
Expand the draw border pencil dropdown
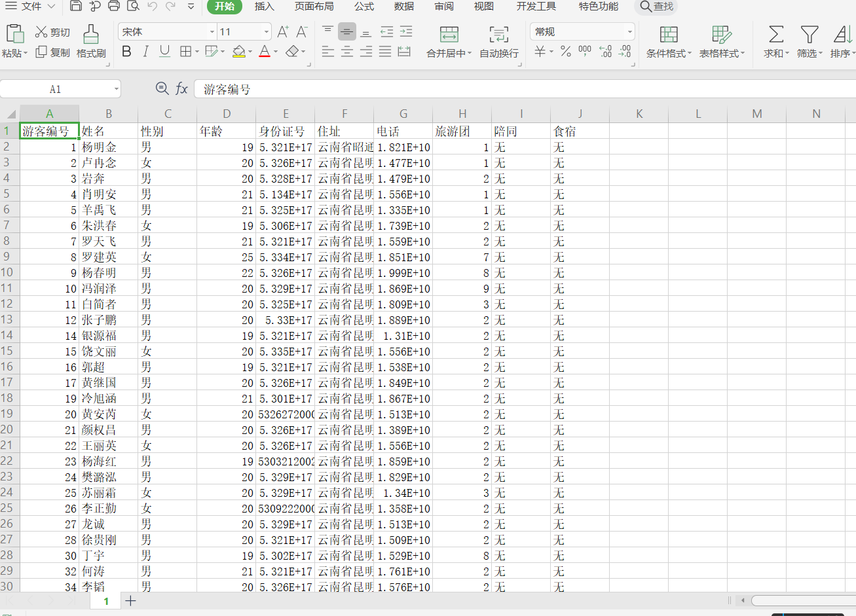tap(223, 52)
